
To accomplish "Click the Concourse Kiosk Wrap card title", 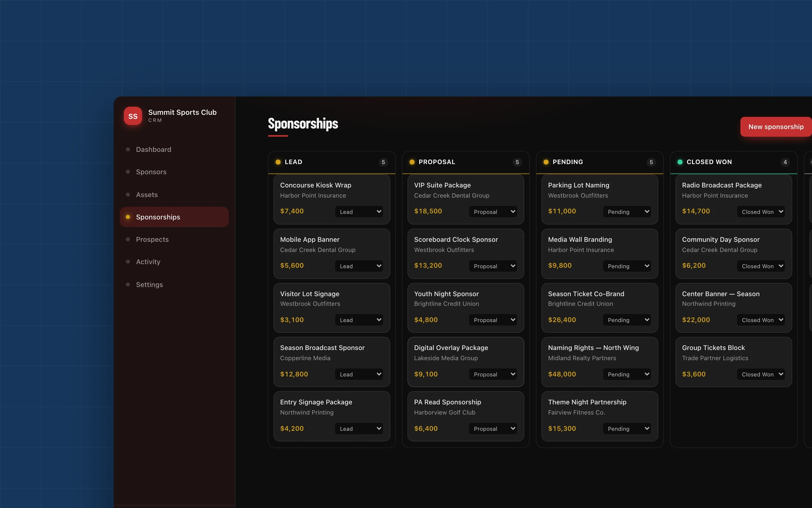I will (316, 185).
